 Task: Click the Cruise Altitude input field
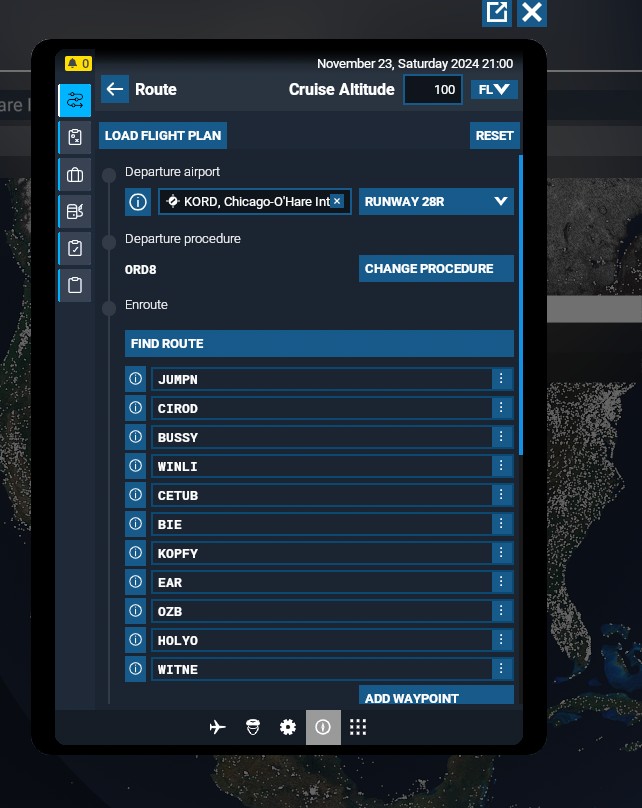(432, 89)
